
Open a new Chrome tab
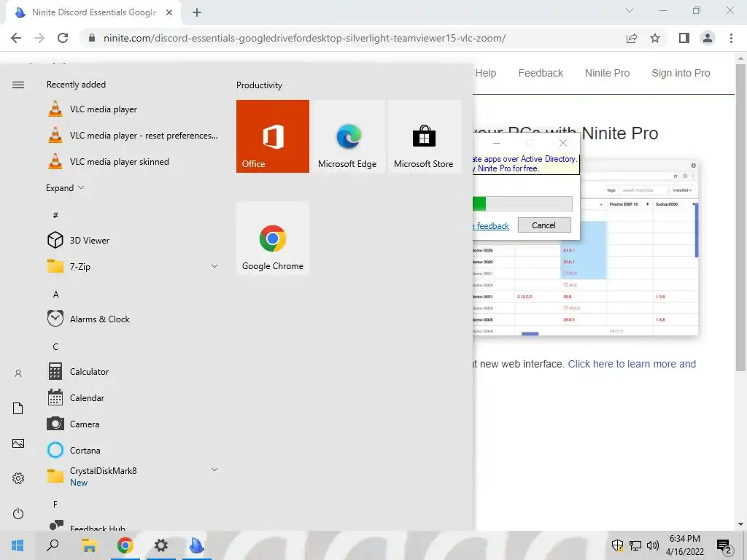tap(197, 13)
